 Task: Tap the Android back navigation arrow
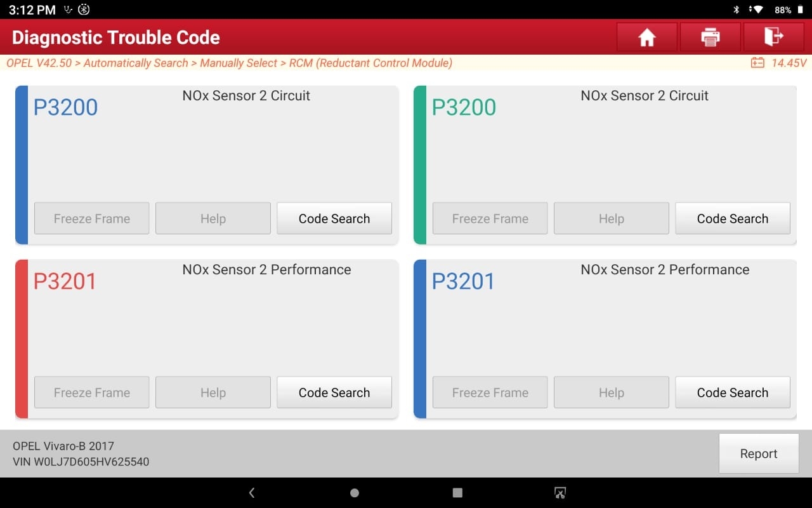[x=252, y=493]
